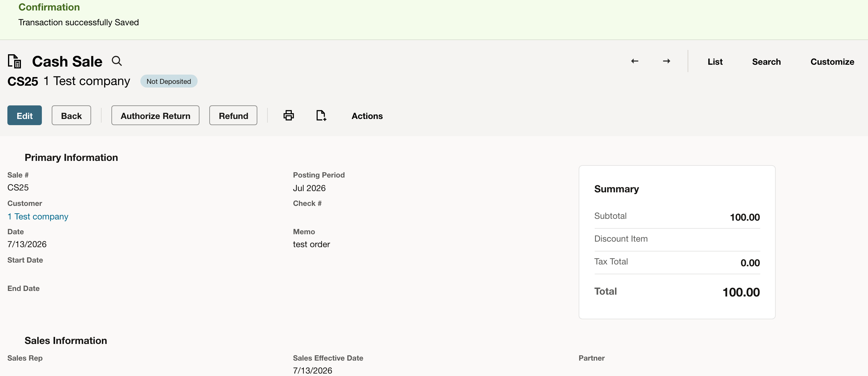The height and width of the screenshot is (376, 868).
Task: Click the Cash Sale record type icon
Action: [14, 61]
